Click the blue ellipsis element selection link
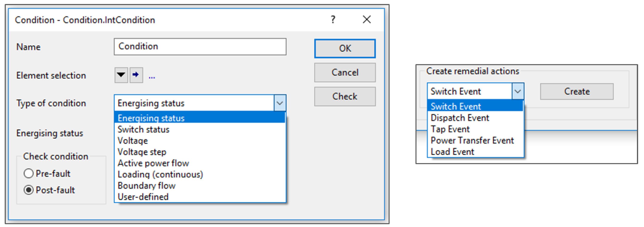Viewport: 644px width, 227px height. click(x=152, y=77)
